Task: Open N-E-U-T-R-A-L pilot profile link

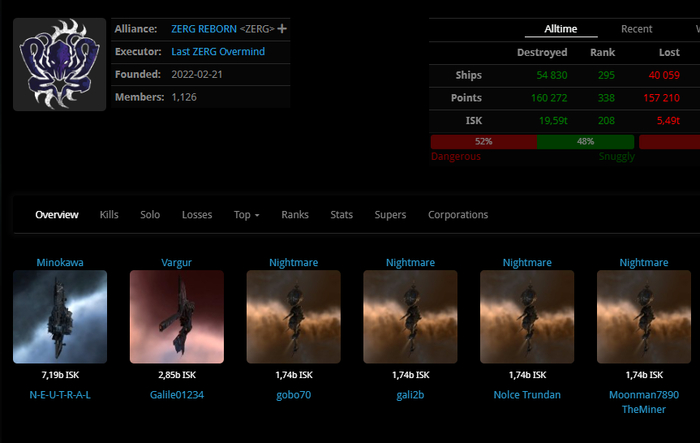Action: click(x=60, y=394)
